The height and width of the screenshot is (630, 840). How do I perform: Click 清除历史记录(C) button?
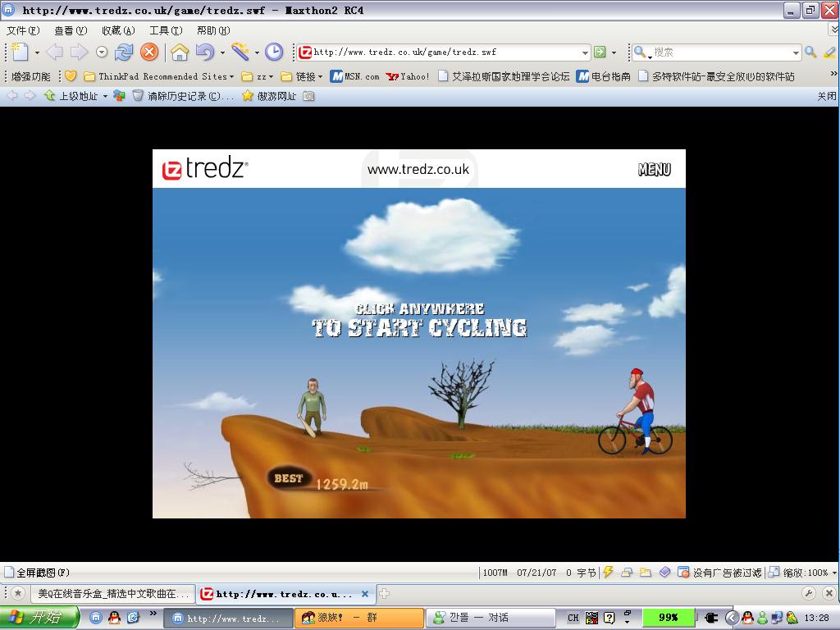click(x=183, y=96)
